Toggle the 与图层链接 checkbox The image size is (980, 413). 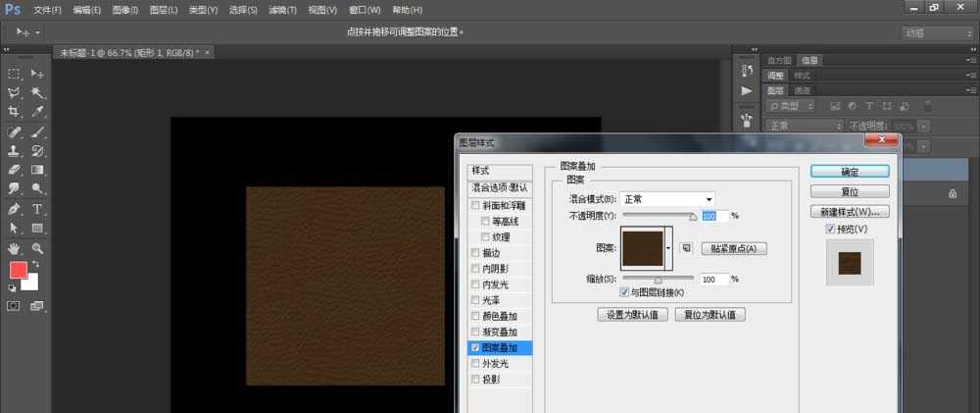(x=624, y=292)
